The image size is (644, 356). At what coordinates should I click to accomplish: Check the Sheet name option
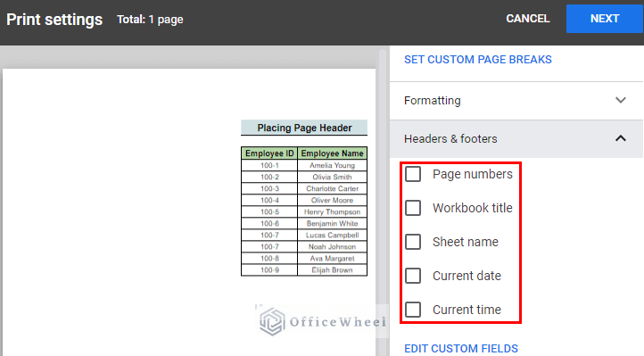(x=413, y=242)
